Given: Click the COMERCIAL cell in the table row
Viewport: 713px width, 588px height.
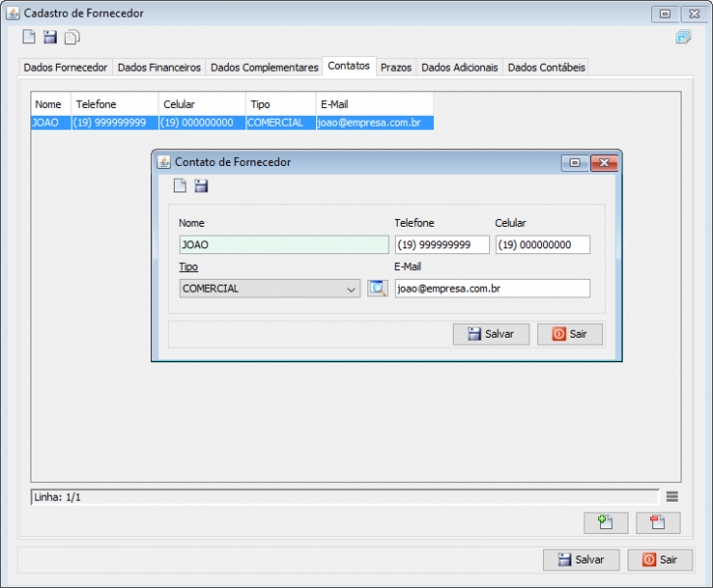Looking at the screenshot, I should tap(281, 123).
